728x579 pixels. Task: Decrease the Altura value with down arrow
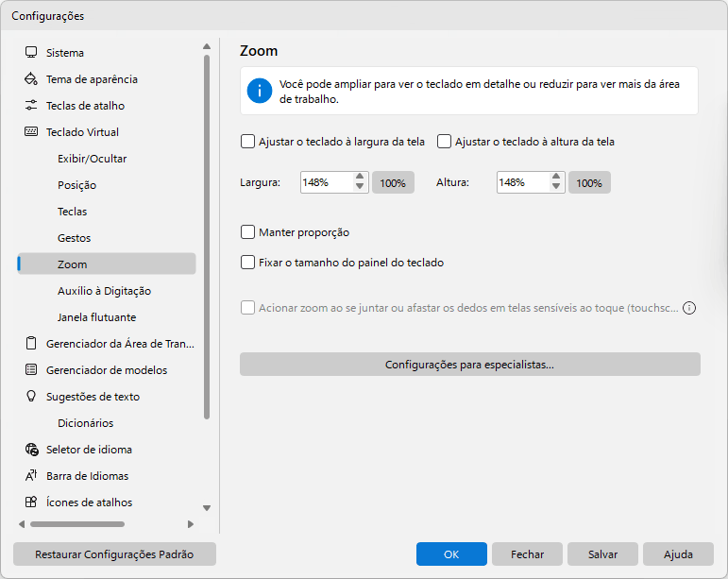tap(556, 187)
